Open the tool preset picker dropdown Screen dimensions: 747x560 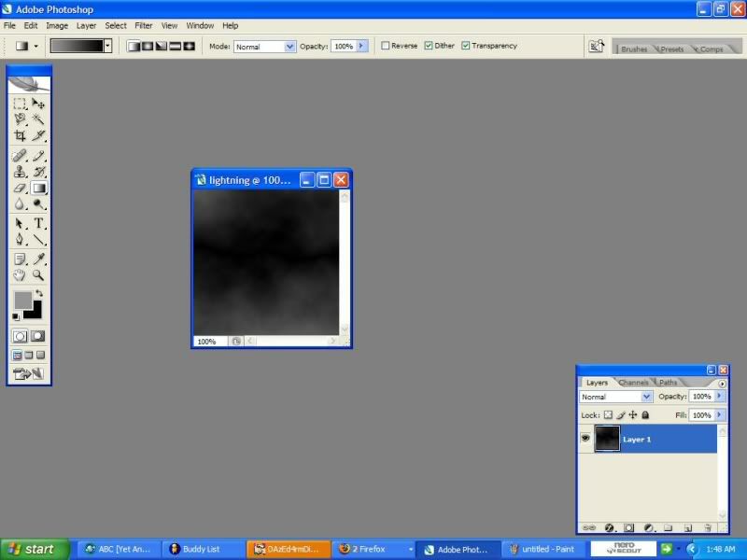(x=35, y=46)
